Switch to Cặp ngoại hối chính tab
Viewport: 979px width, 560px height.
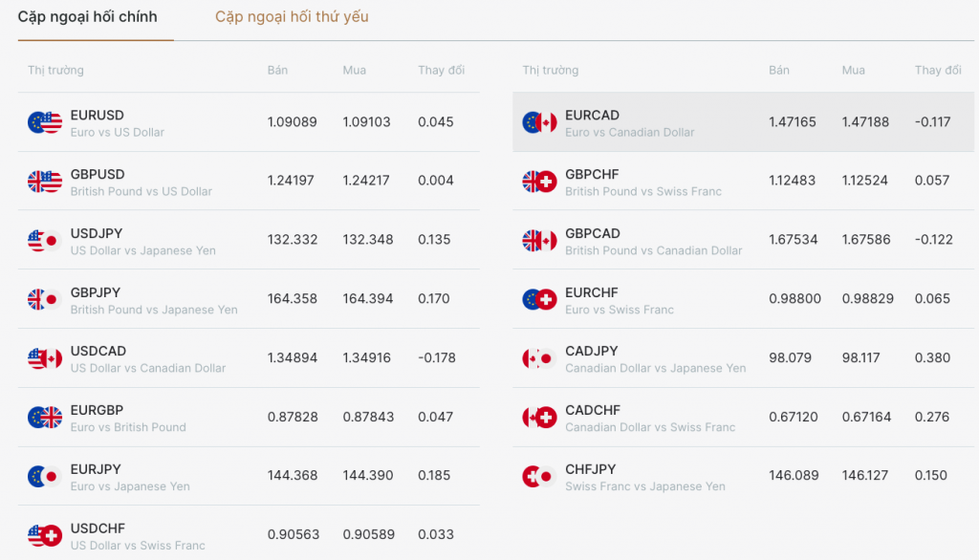tap(88, 17)
